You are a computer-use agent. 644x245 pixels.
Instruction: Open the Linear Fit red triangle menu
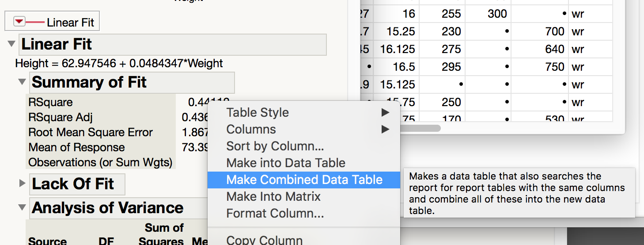tap(19, 22)
